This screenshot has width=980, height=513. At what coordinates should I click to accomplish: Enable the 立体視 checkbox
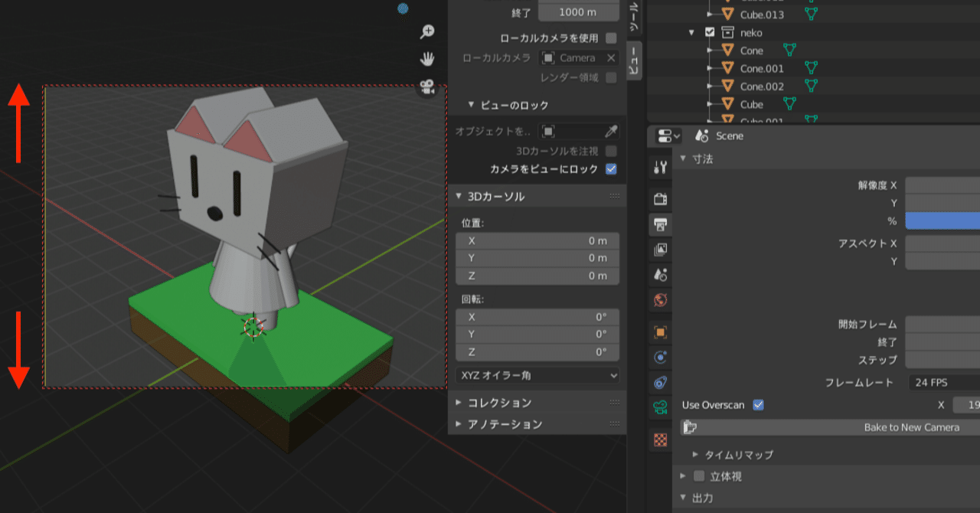point(698,476)
